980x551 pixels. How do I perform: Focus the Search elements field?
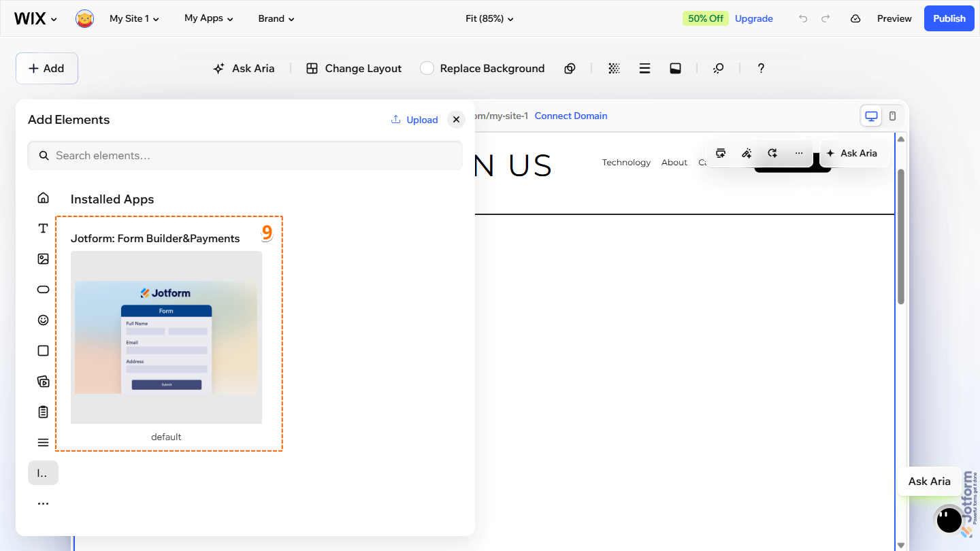tap(245, 156)
